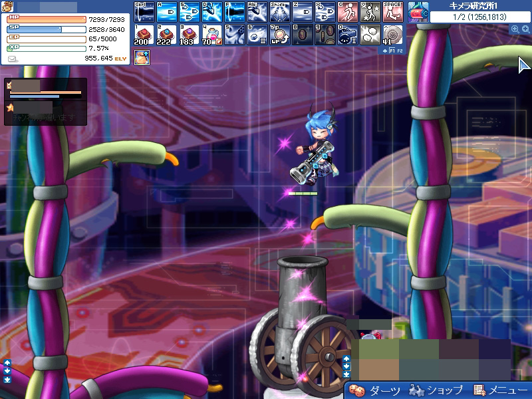
Task: Drink the pink flask in slot 4
Action: pyautogui.click(x=212, y=35)
